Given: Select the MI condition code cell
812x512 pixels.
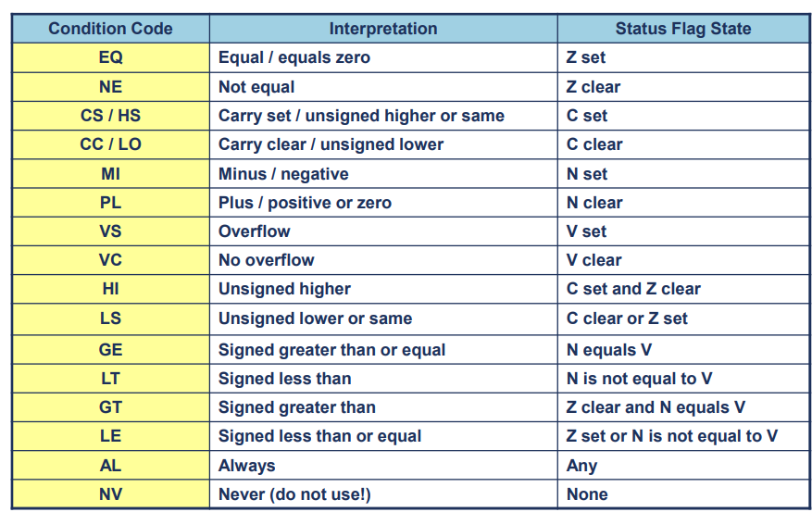Looking at the screenshot, I should [x=110, y=173].
